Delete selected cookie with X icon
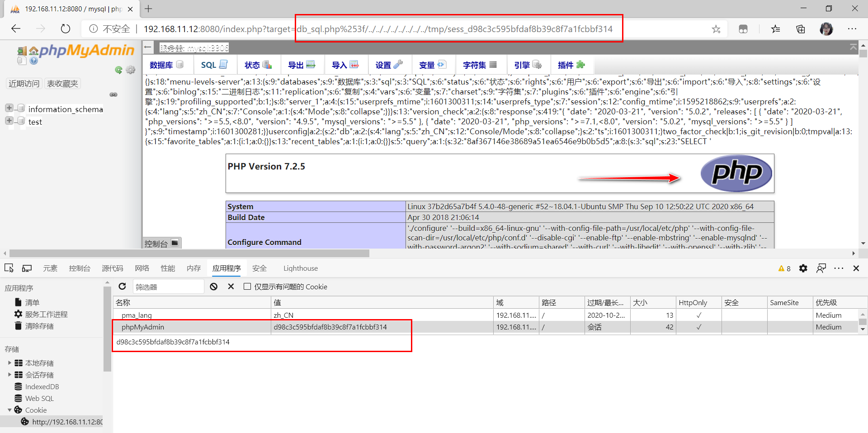 pyautogui.click(x=231, y=287)
